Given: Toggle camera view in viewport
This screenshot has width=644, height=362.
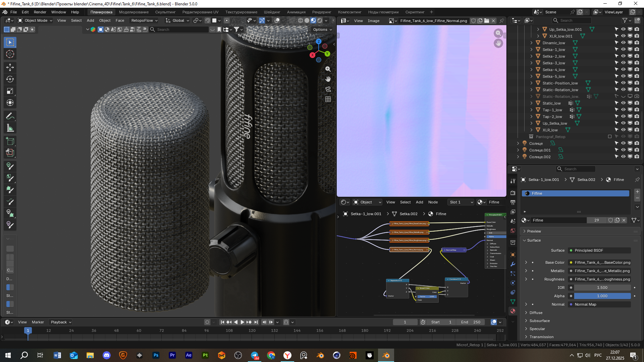Looking at the screenshot, I should [x=328, y=89].
